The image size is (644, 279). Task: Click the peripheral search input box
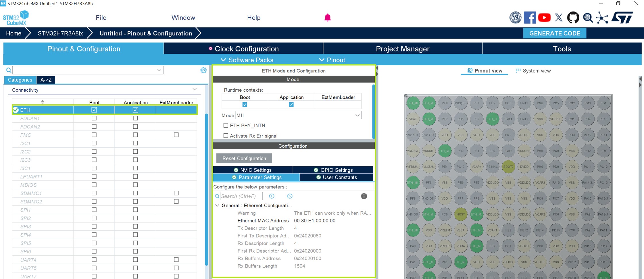(88, 70)
